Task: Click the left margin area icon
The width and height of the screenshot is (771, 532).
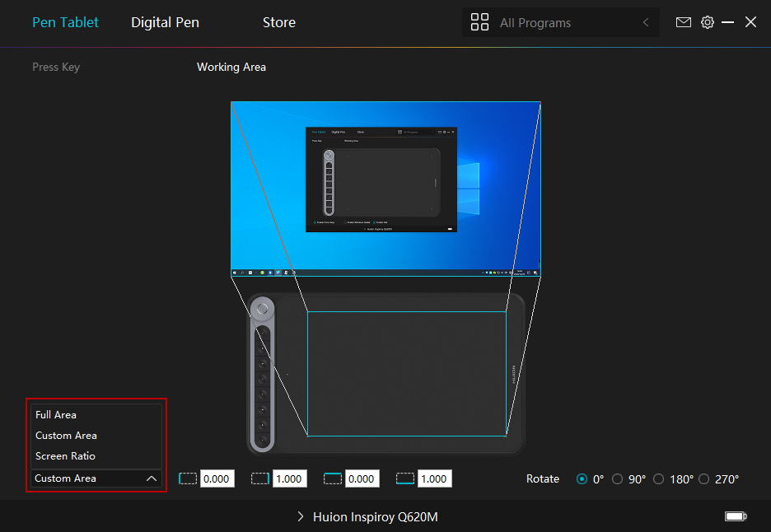Action: [x=189, y=478]
